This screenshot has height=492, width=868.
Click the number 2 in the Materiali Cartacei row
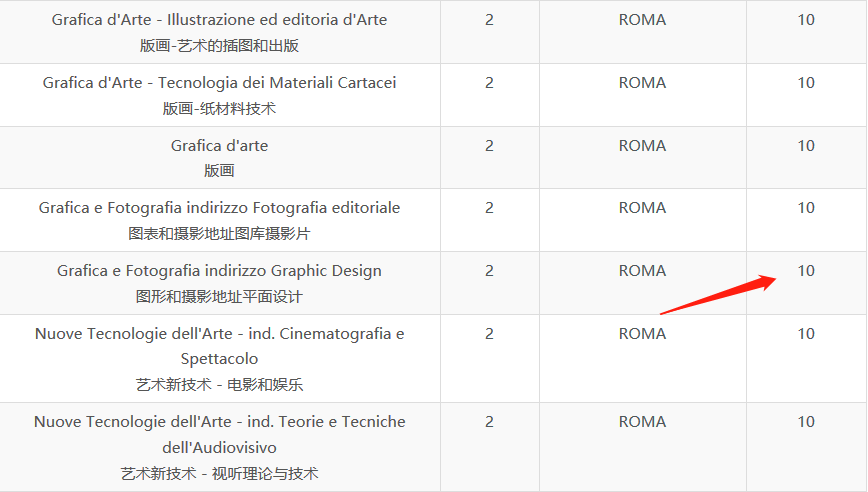tap(489, 83)
